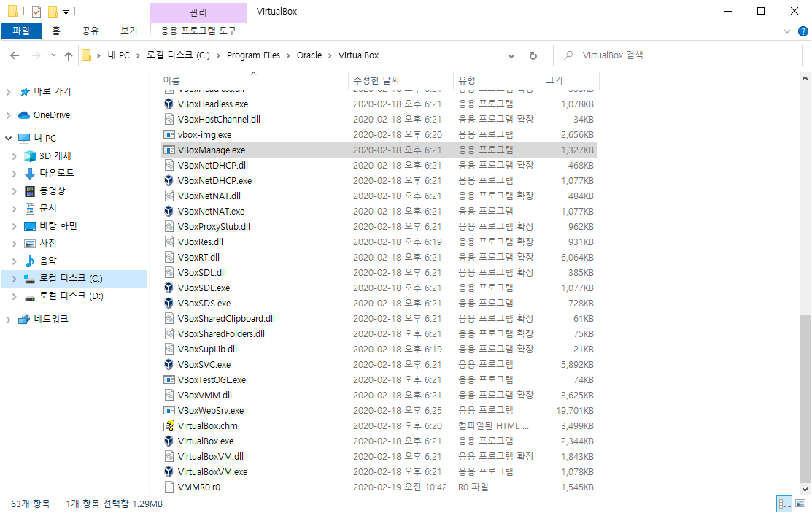
Task: Expand the 로컬 디스크 (D:) node
Action: pyautogui.click(x=15, y=296)
